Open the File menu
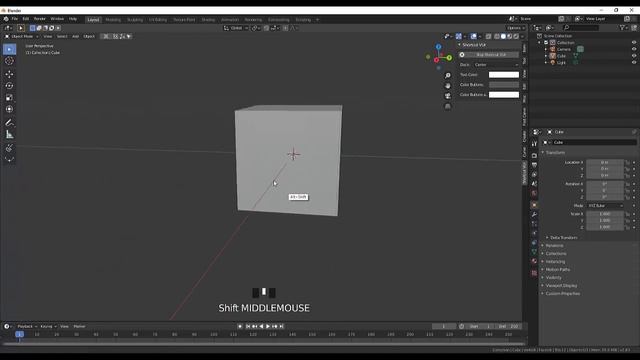Image resolution: width=640 pixels, height=360 pixels. point(15,19)
